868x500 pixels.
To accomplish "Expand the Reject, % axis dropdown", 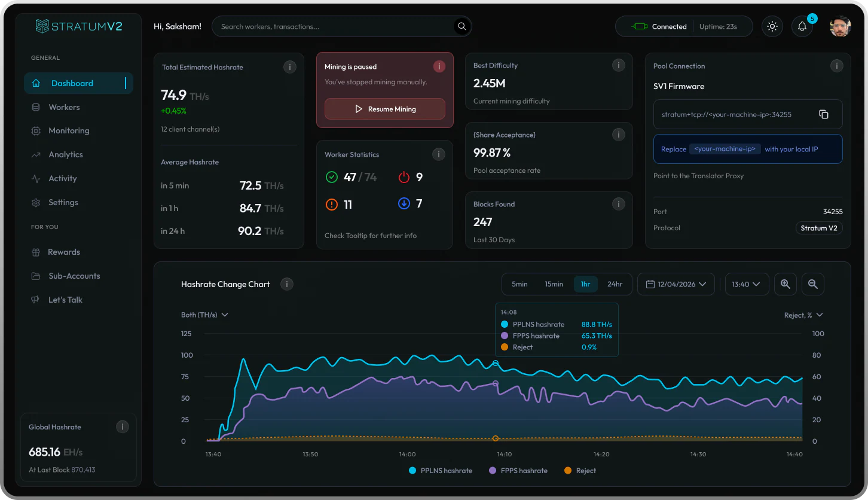I will 803,315.
